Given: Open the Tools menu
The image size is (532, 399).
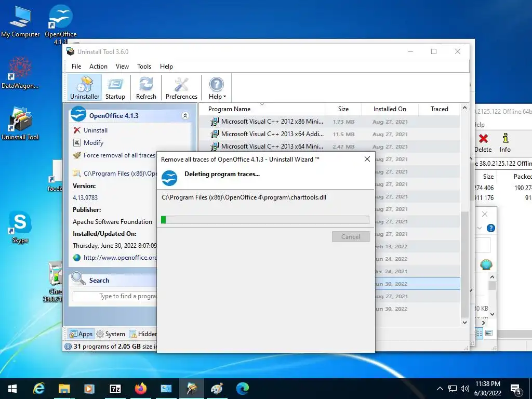Looking at the screenshot, I should coord(144,66).
